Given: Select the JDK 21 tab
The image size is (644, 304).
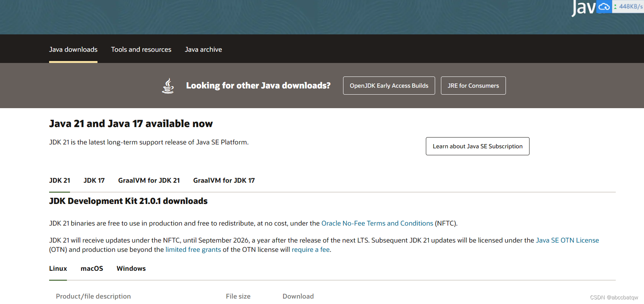Looking at the screenshot, I should click(60, 180).
